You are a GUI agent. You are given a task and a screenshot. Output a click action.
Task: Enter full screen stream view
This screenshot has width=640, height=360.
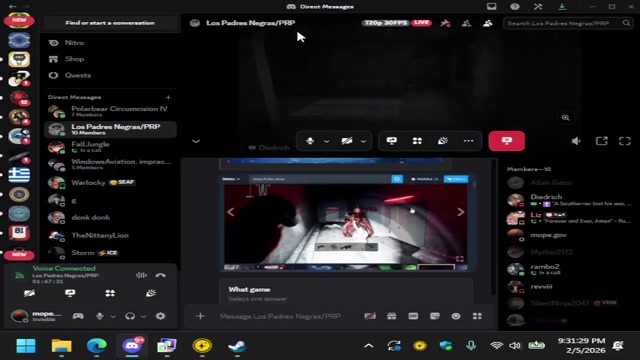625,141
